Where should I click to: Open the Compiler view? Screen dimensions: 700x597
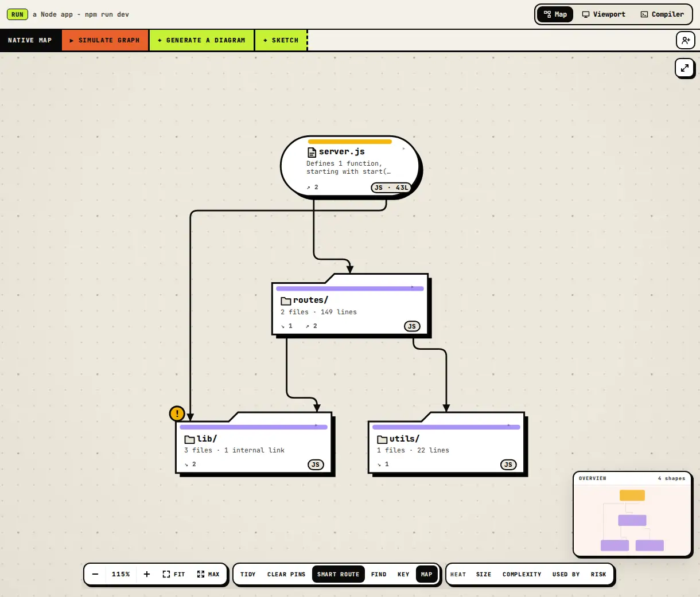click(662, 14)
